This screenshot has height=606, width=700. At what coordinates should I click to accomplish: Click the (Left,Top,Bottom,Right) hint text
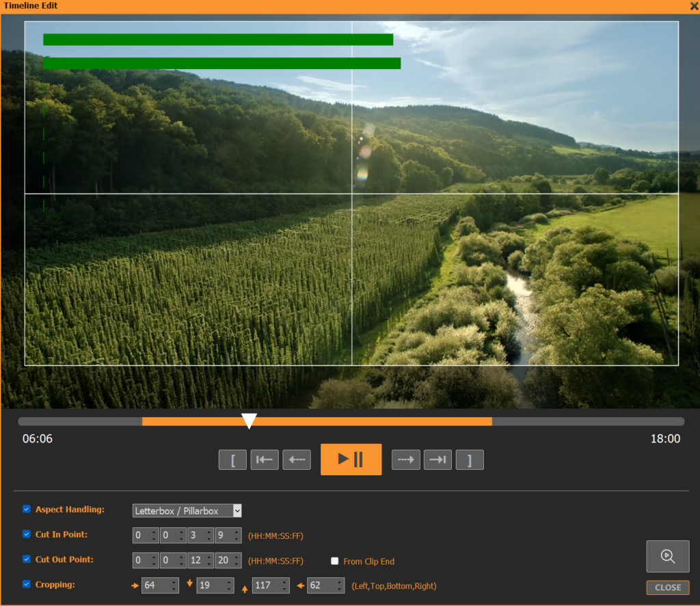click(394, 586)
